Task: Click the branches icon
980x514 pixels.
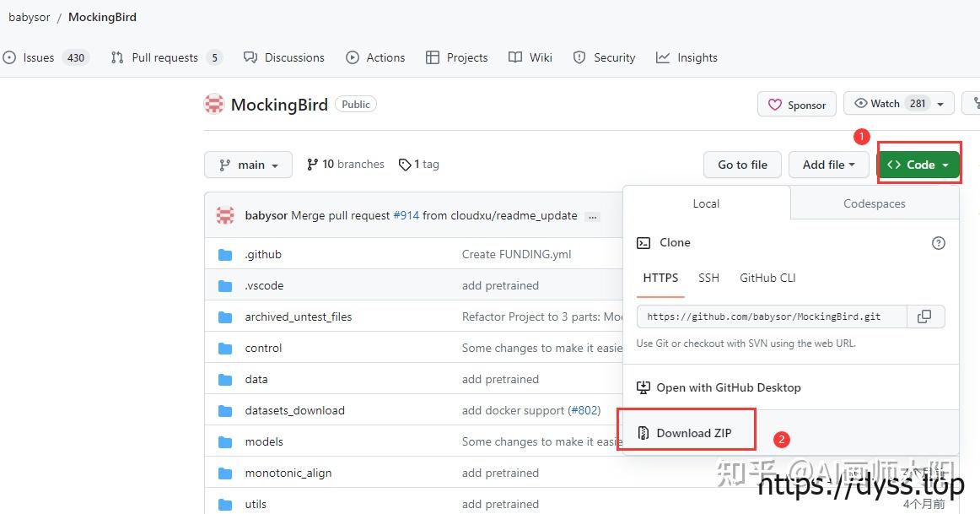Action: click(x=312, y=165)
